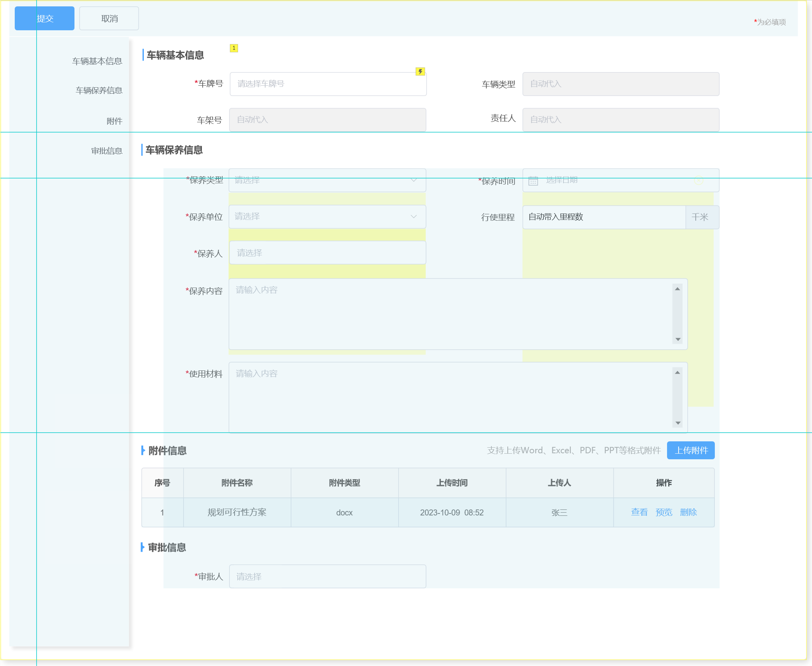Open the 保养单位 dropdown
812x666 pixels.
click(327, 217)
